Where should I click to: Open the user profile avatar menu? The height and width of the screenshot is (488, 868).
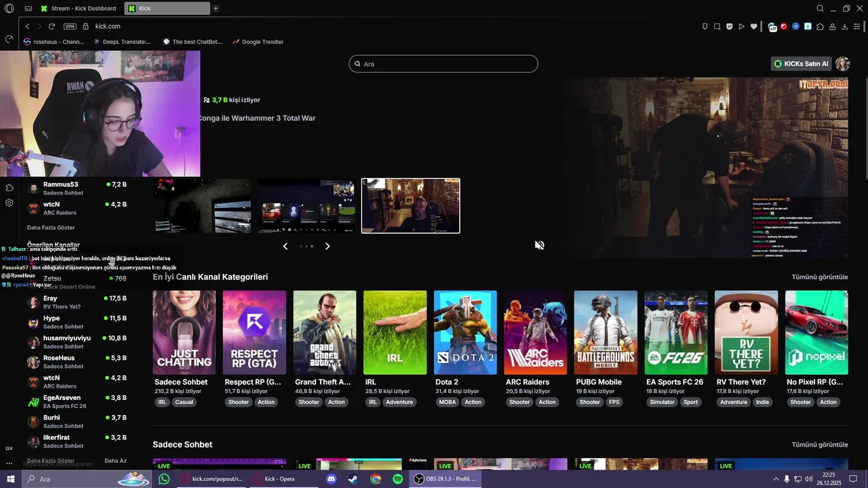coord(842,64)
